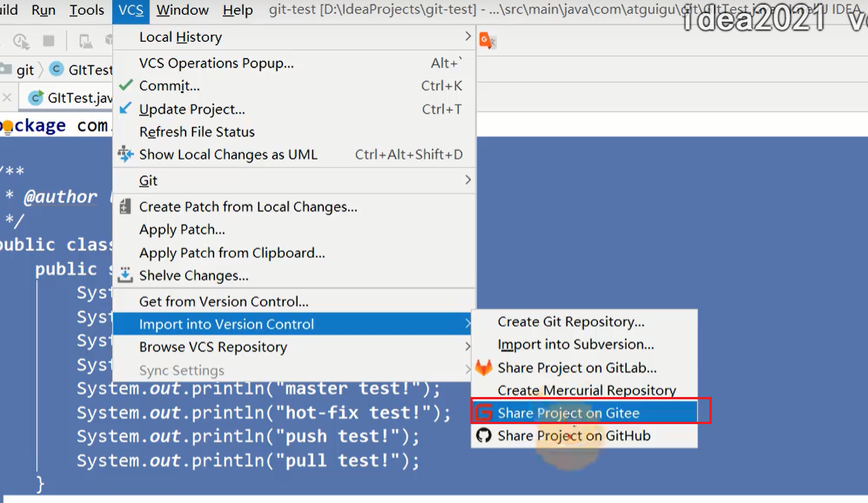Open the Help menu
The width and height of the screenshot is (868, 503).
pos(238,10)
